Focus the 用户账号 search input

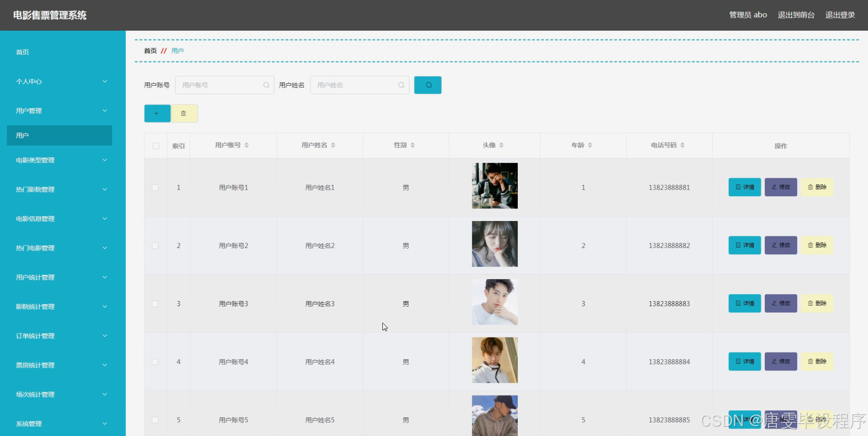[225, 85]
